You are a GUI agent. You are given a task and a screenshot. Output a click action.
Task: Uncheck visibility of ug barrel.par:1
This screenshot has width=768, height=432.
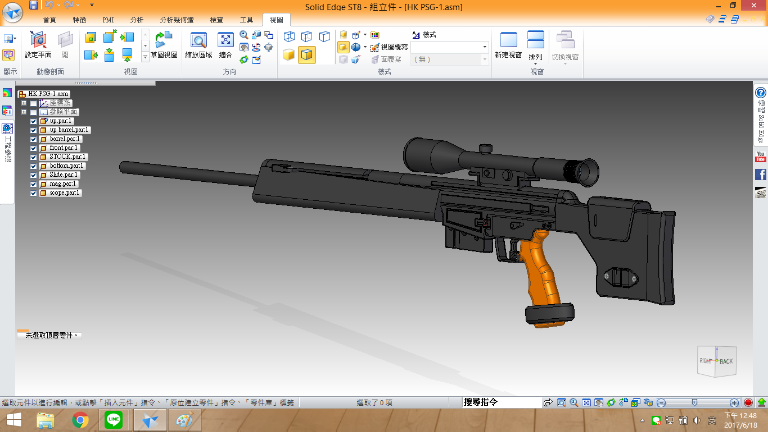coord(33,130)
